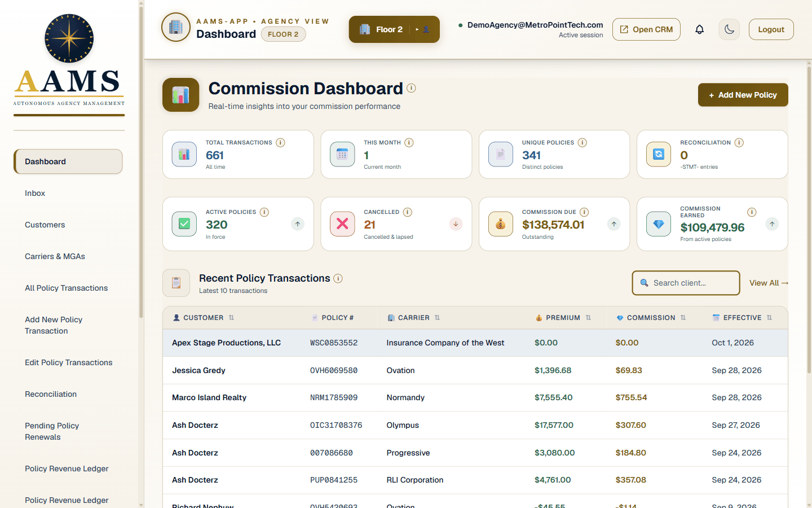Viewport: 812px width, 508px height.
Task: Click the up arrow on Commission Earned card
Action: [772, 224]
